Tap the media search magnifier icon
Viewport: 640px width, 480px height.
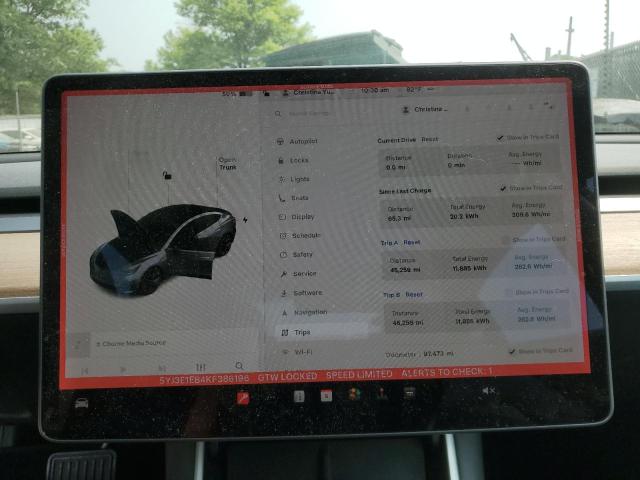(x=239, y=365)
